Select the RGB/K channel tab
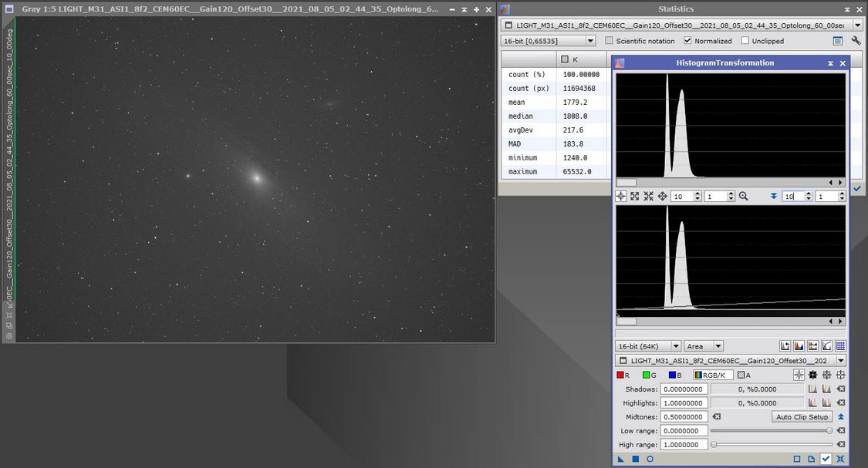Screen dimensions: 868x468 coord(713,375)
